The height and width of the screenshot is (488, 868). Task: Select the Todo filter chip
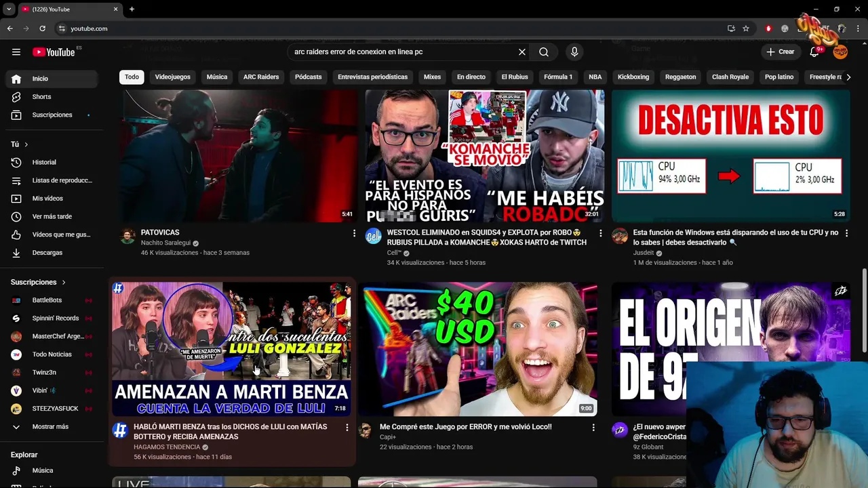[x=132, y=77]
